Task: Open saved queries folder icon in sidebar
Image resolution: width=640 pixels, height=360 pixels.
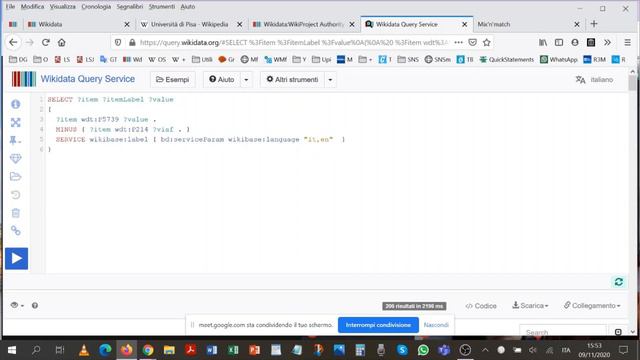Action: 16,176
